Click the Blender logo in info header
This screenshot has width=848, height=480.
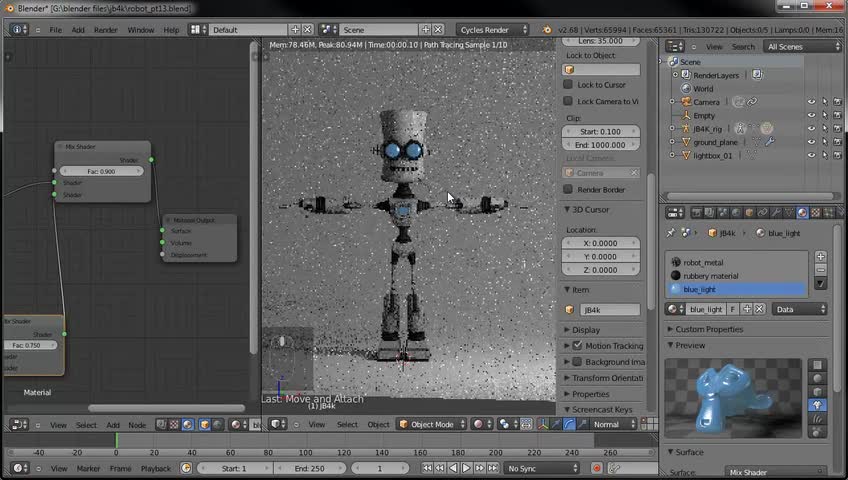click(547, 30)
